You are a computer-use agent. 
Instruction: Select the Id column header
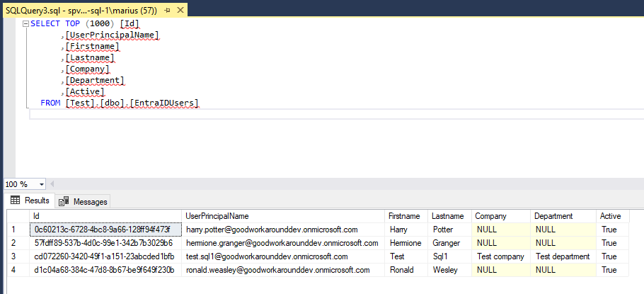click(x=36, y=216)
